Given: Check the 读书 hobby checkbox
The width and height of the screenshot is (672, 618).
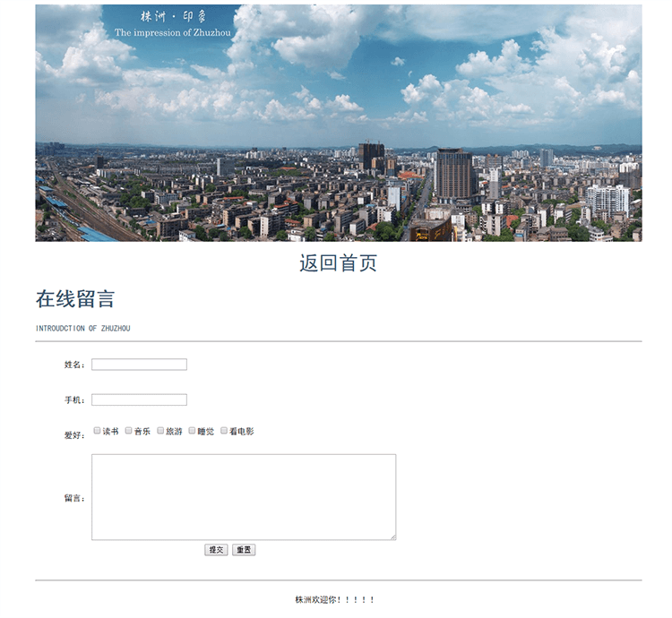Looking at the screenshot, I should (97, 431).
